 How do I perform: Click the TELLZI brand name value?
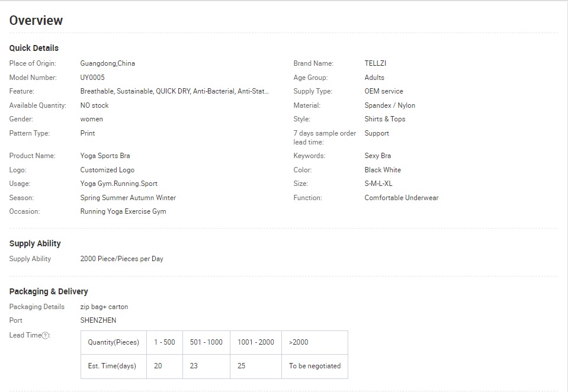[376, 63]
